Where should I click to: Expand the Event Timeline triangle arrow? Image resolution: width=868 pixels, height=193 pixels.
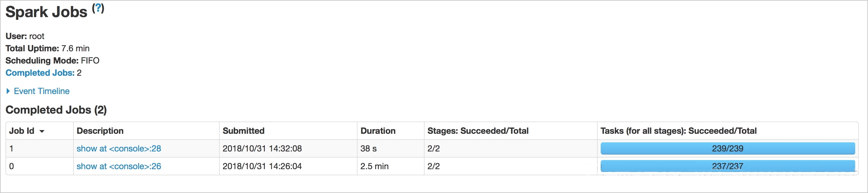click(8, 91)
